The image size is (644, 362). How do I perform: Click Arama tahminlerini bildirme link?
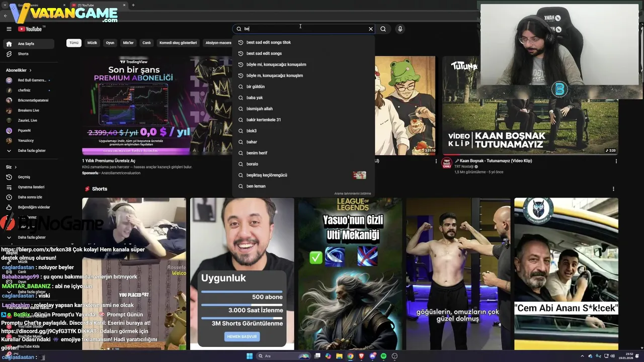point(352,194)
